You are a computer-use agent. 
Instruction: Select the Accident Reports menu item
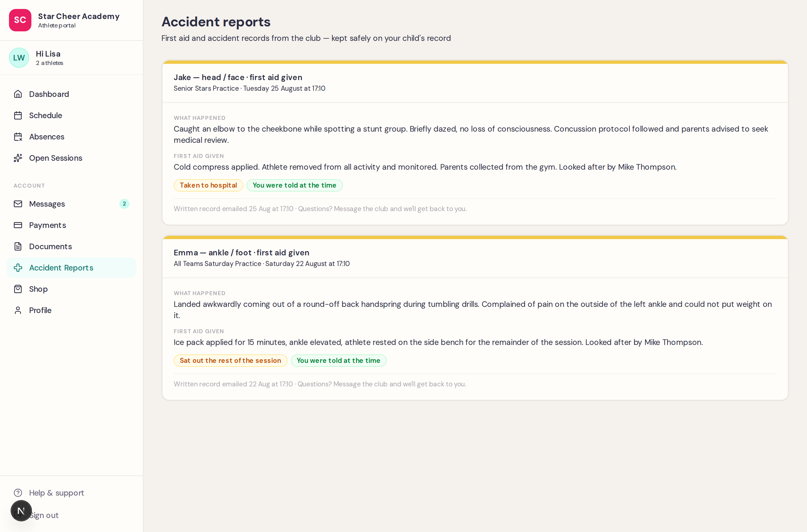tap(71, 268)
